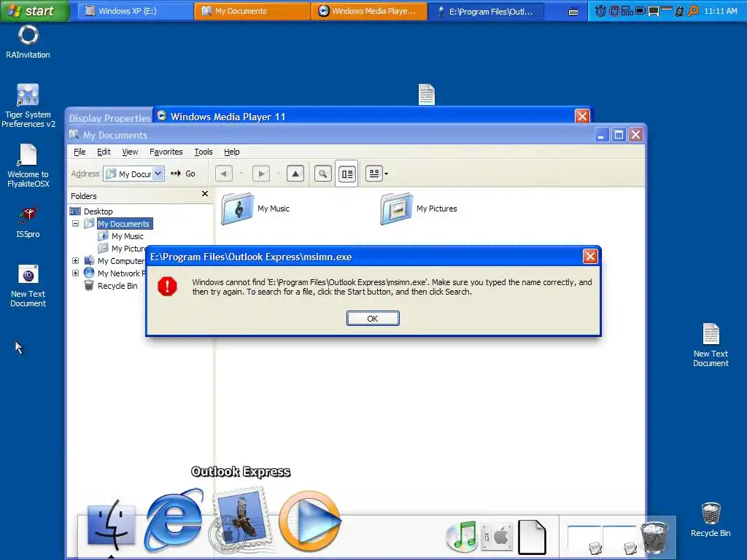Click the orange magnifier tray icon
The height and width of the screenshot is (560, 747).
pos(693,10)
